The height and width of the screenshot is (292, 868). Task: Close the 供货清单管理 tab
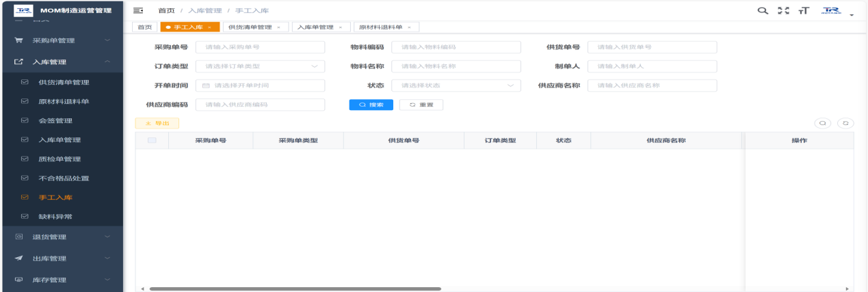coord(278,27)
